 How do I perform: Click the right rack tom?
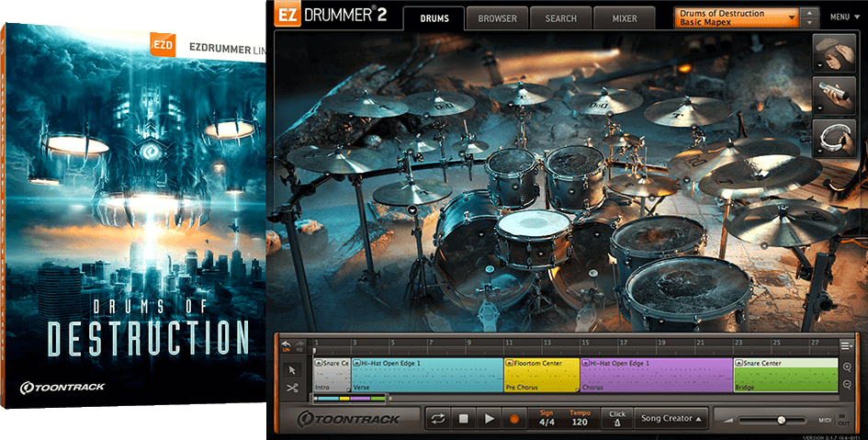pos(575,176)
